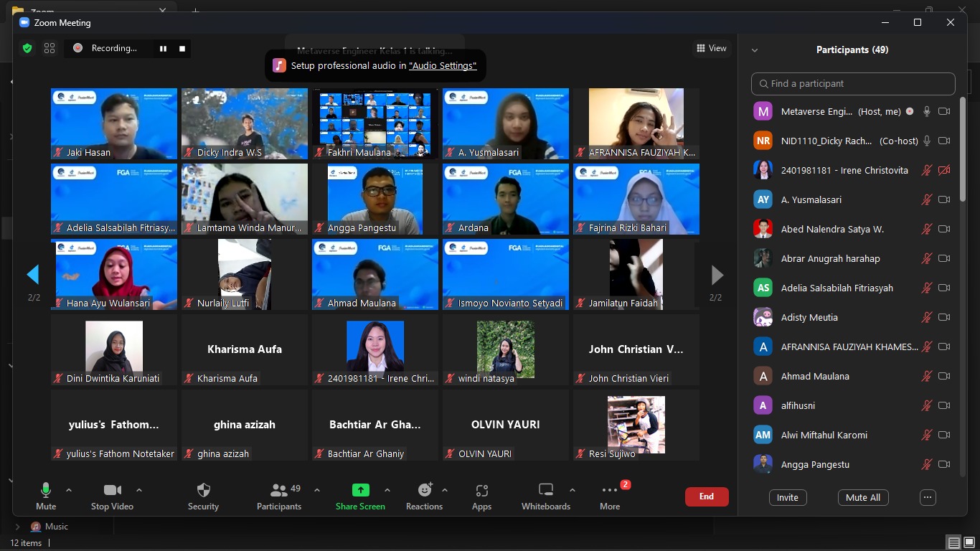Click the More options icon

pos(610,491)
